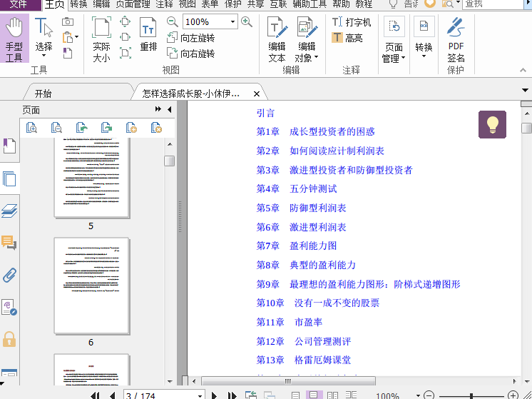Open the 引言 contents link
The width and height of the screenshot is (532, 399).
(x=265, y=113)
